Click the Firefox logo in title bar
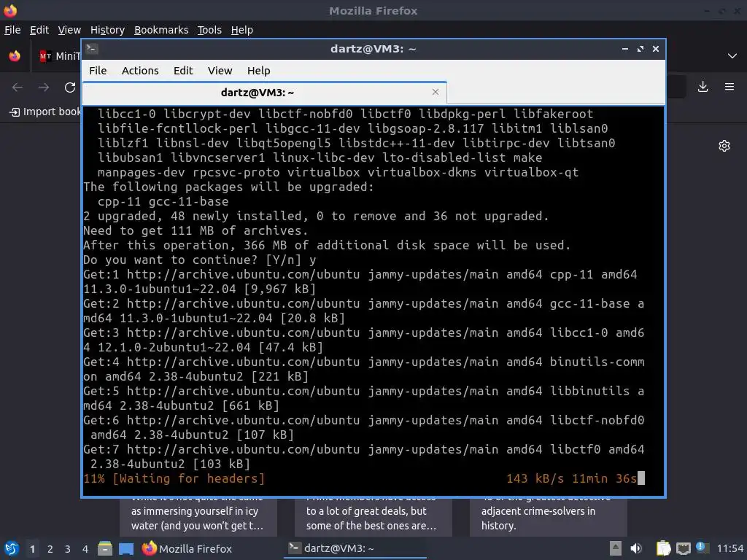This screenshot has height=560, width=747. point(10,10)
